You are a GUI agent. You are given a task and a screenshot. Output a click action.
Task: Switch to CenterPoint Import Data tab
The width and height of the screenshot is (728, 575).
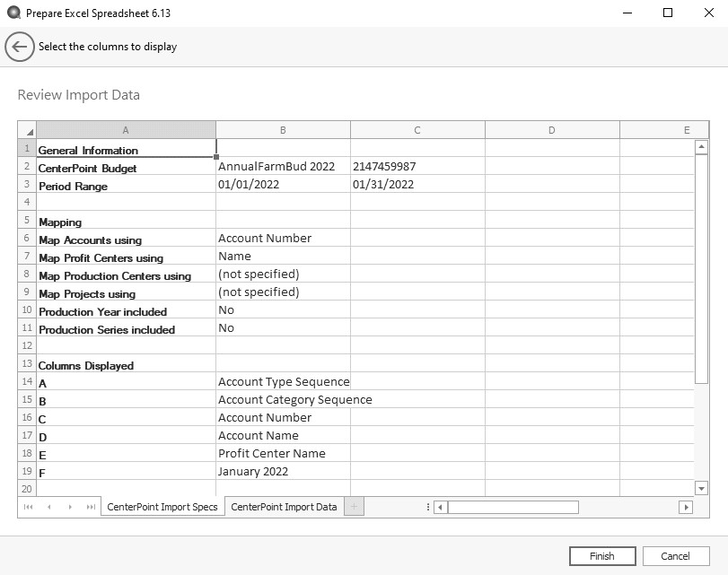pos(284,507)
